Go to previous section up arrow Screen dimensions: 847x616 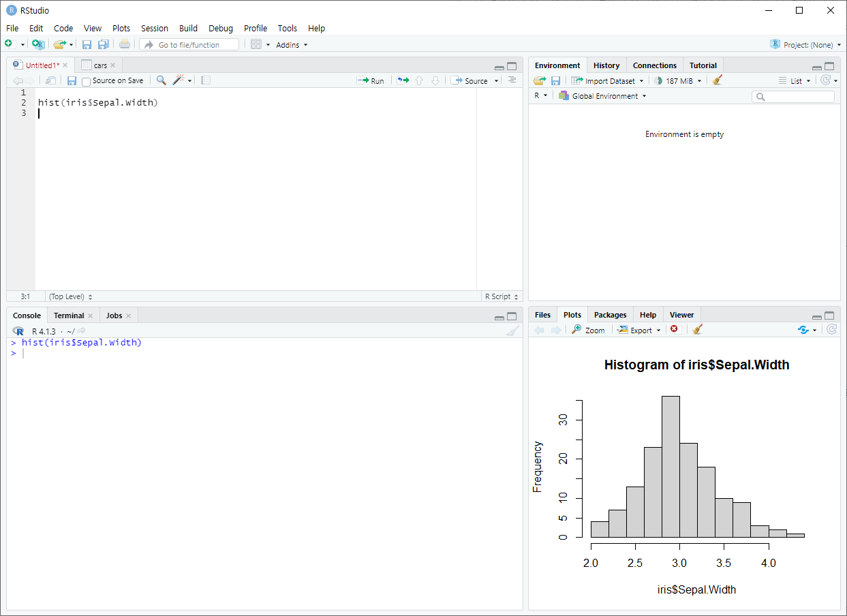click(x=419, y=80)
